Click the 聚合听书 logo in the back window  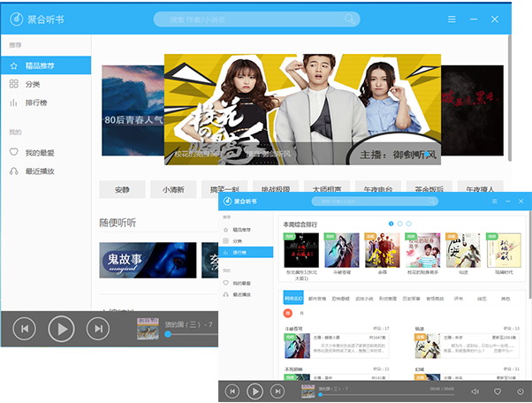tap(36, 19)
